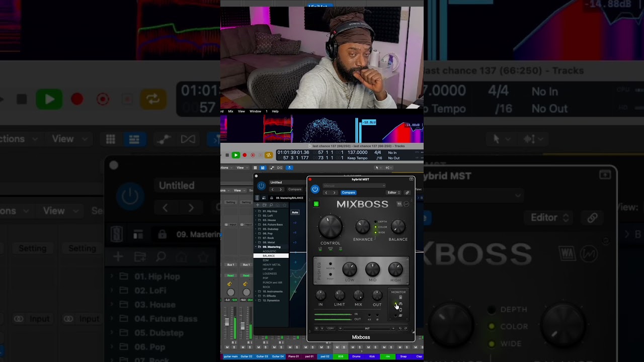Click the flex icon in Logic toolbar

click(280, 167)
